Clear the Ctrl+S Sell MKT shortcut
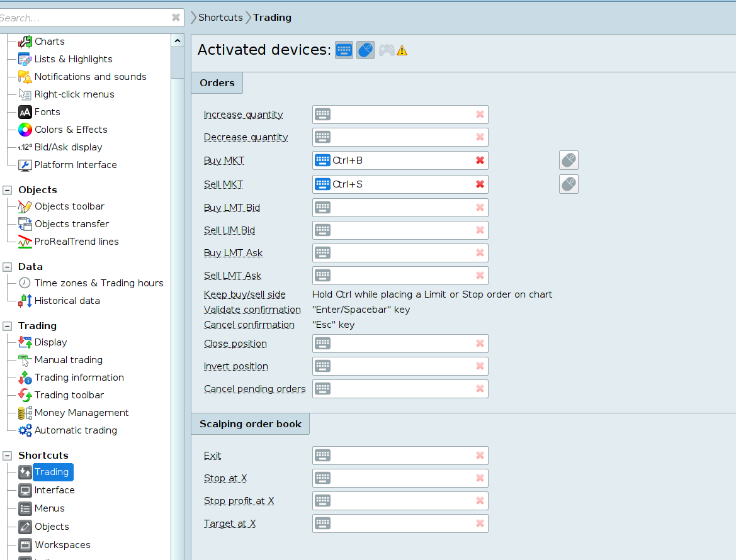736x560 pixels. pos(480,184)
